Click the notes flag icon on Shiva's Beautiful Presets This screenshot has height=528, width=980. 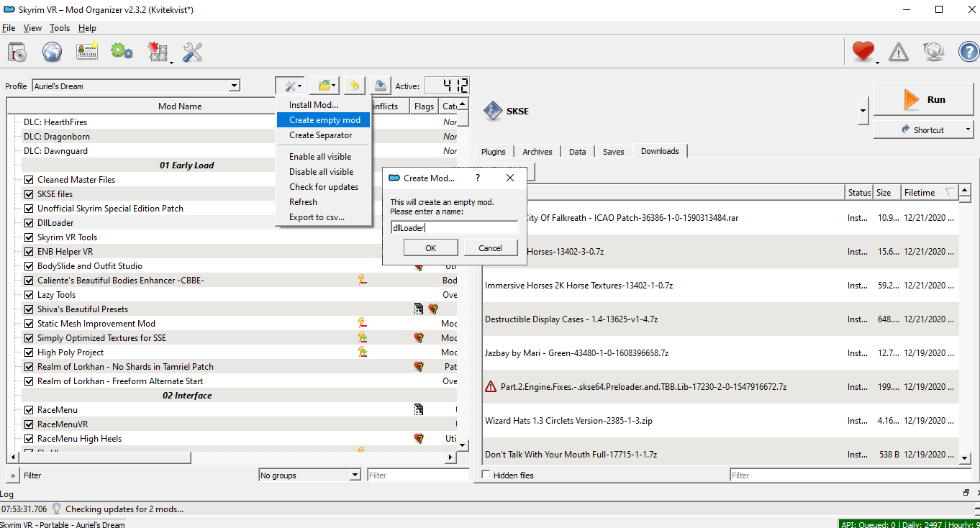(419, 309)
